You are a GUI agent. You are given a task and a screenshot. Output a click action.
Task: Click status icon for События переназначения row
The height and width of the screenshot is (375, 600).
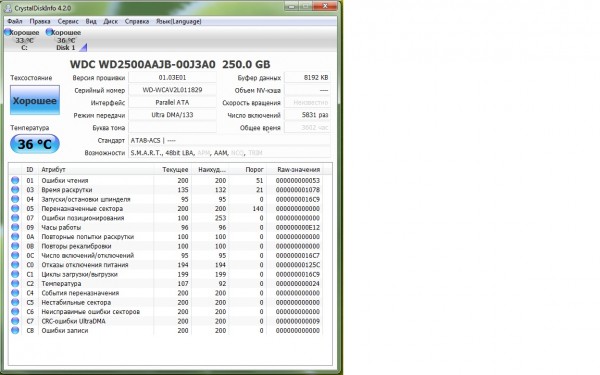pyautogui.click(x=15, y=293)
